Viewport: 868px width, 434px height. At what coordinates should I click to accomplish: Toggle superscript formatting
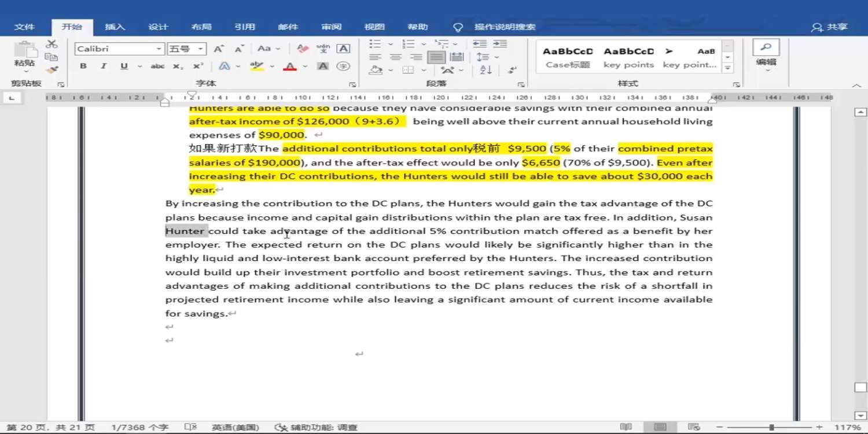coord(198,67)
